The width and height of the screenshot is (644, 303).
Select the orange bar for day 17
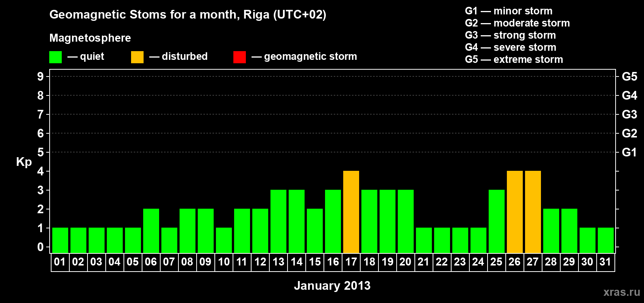coord(351,212)
